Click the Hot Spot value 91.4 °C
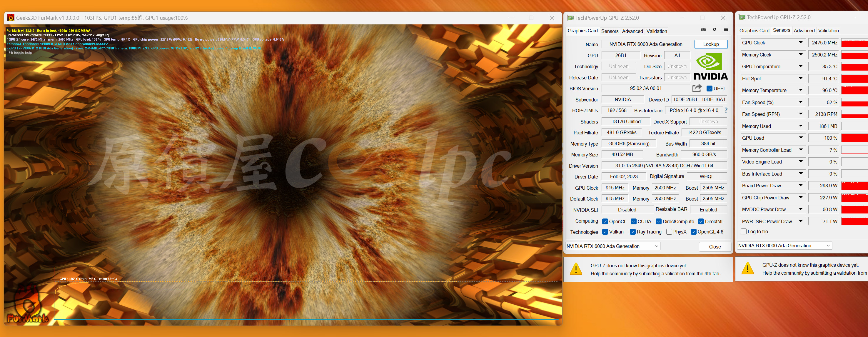The width and height of the screenshot is (868, 337). pos(824,79)
